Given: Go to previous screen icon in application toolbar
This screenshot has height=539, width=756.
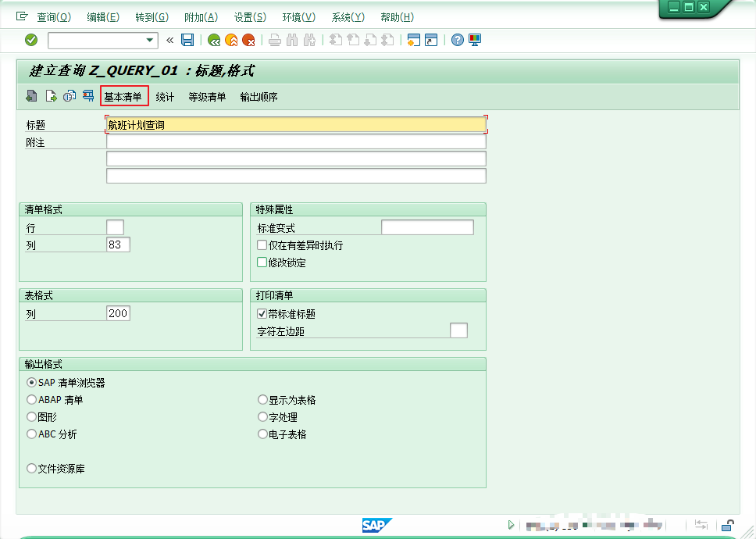Looking at the screenshot, I should pyautogui.click(x=32, y=96).
